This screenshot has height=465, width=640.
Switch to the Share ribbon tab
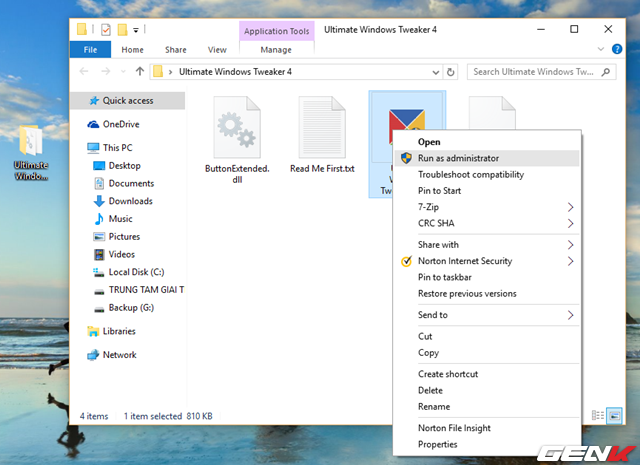pos(176,49)
